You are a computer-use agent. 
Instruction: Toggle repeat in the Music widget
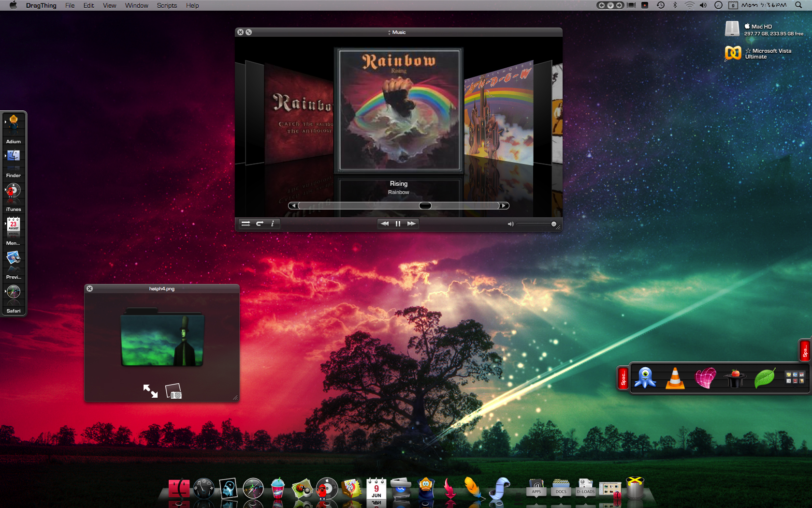point(260,224)
